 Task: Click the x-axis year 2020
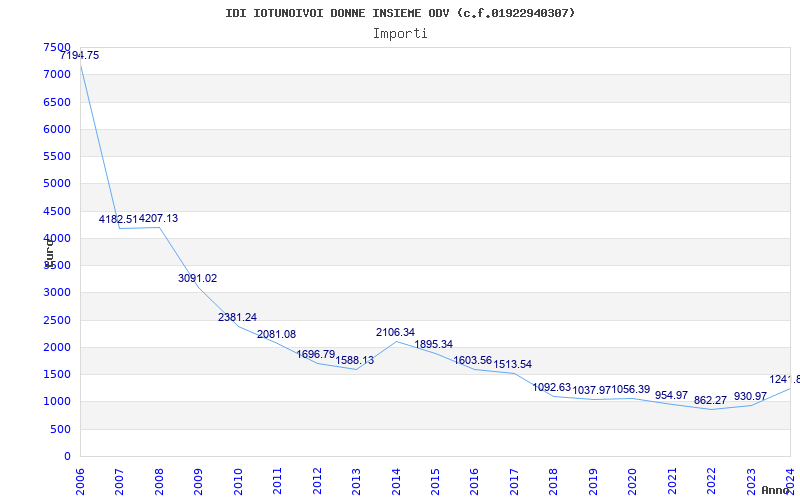633,482
